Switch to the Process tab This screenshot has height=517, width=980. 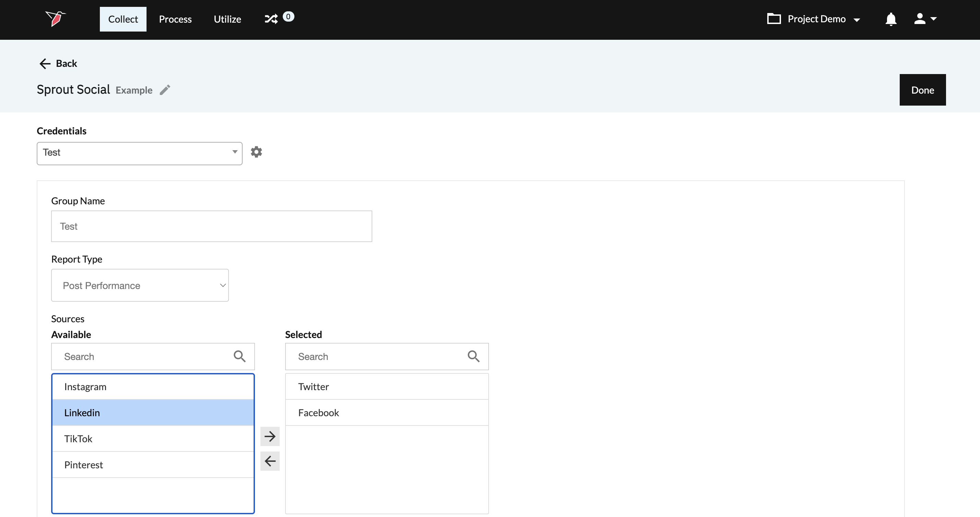(x=175, y=19)
